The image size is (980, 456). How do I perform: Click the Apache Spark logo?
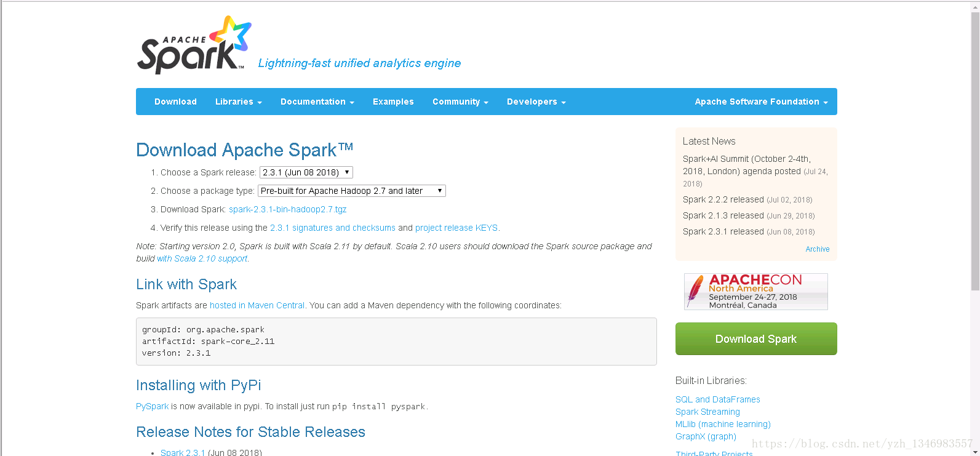[x=194, y=45]
